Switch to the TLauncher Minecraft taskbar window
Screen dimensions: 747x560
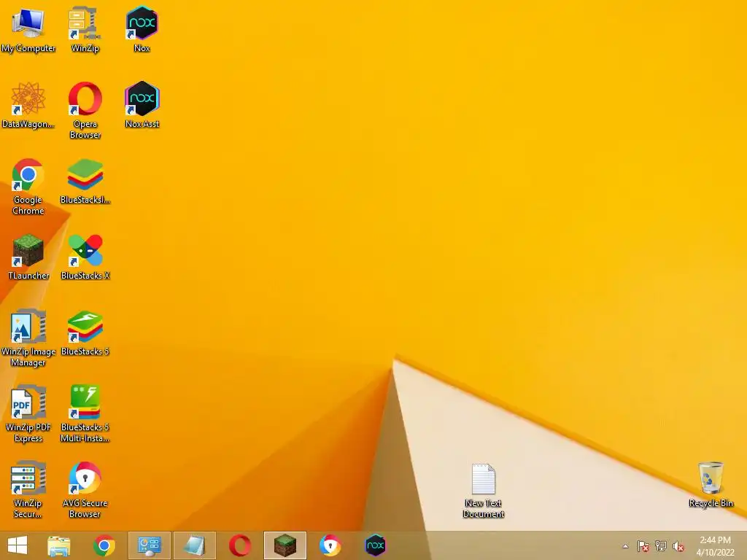click(x=285, y=545)
